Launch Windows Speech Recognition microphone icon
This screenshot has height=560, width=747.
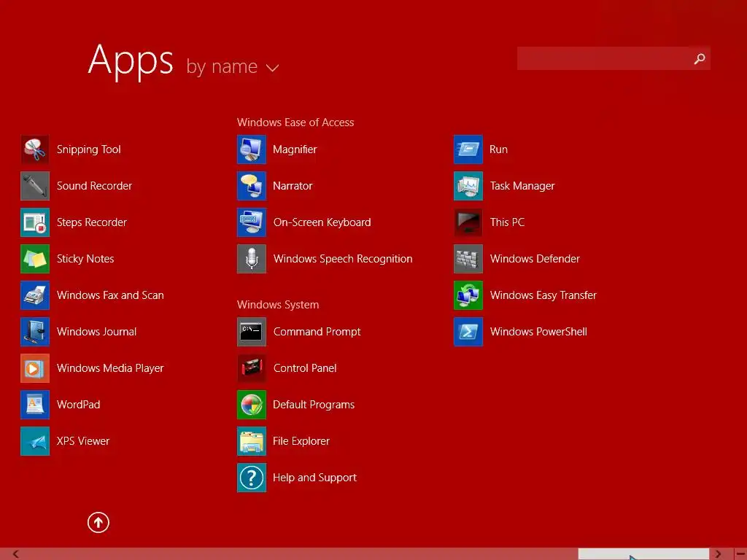click(252, 259)
